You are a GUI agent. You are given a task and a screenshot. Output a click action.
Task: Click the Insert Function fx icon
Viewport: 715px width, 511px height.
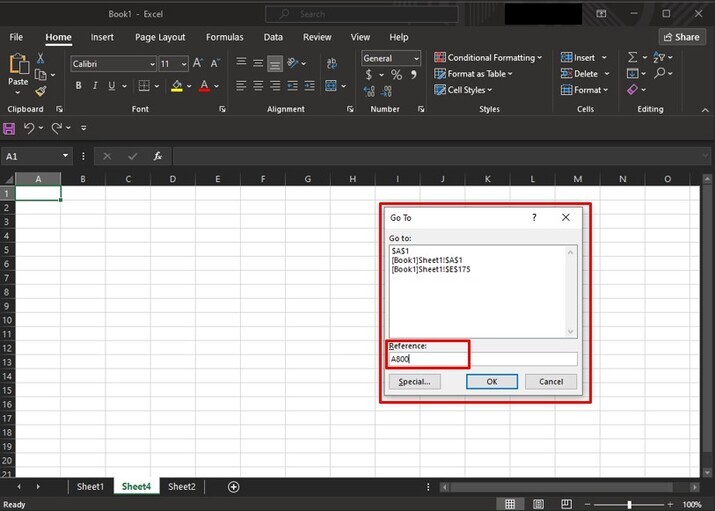[x=157, y=156]
